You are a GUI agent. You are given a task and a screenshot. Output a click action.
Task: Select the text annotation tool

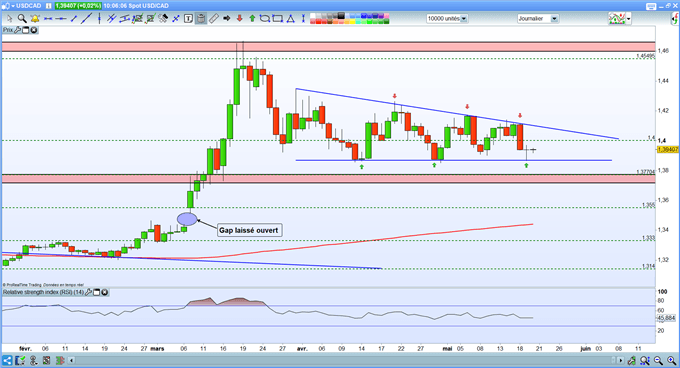(188, 19)
